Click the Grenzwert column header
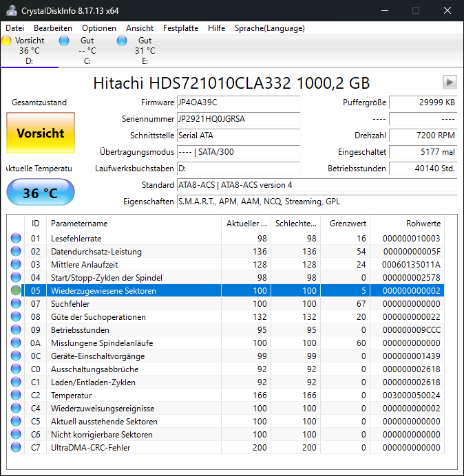The image size is (464, 476). (345, 224)
